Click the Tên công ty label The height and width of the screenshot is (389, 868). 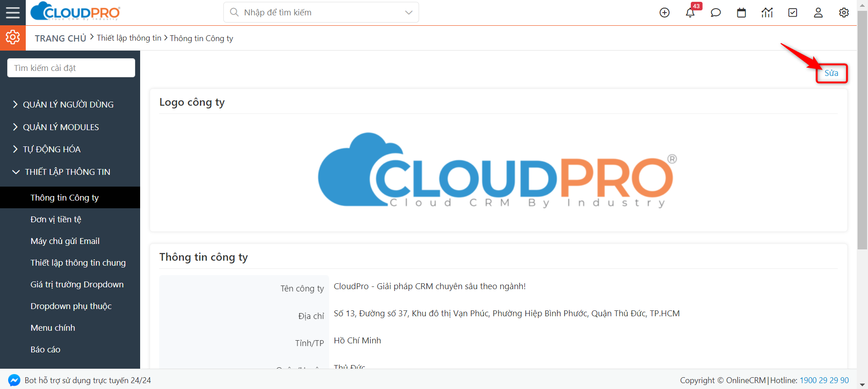pyautogui.click(x=302, y=289)
